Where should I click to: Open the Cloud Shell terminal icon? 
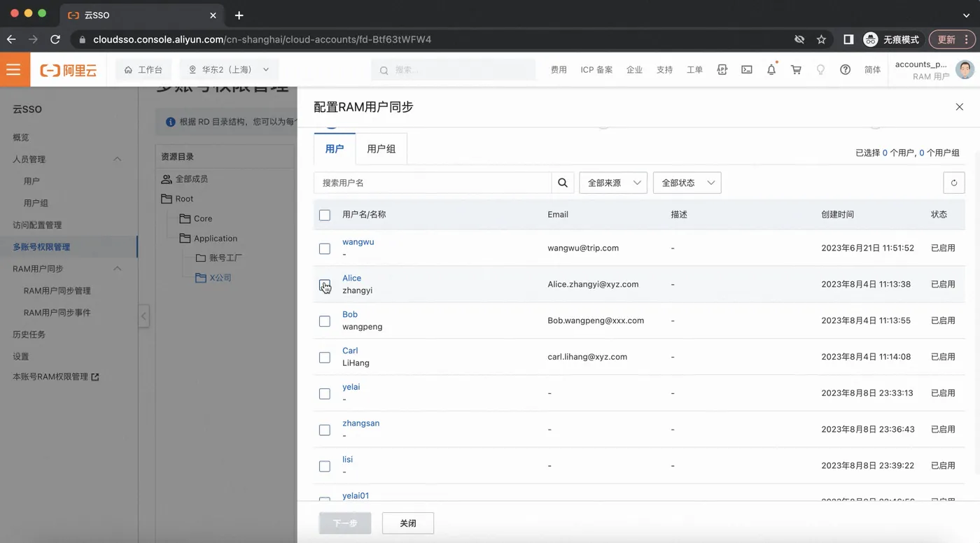(747, 69)
